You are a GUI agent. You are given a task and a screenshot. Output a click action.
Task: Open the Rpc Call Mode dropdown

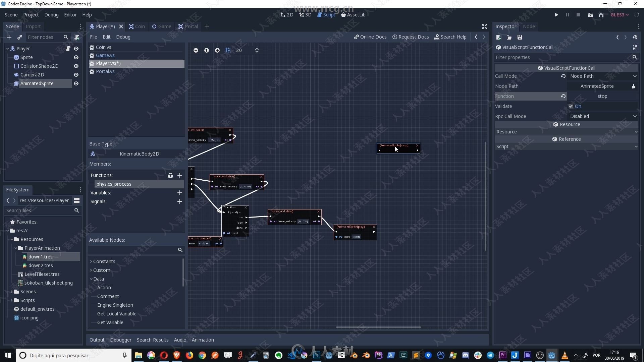coord(602,116)
